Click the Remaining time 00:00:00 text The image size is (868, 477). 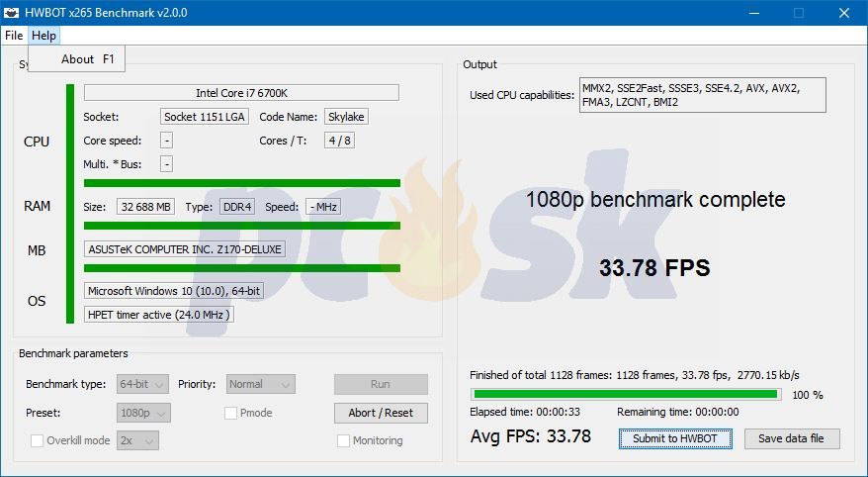click(678, 413)
